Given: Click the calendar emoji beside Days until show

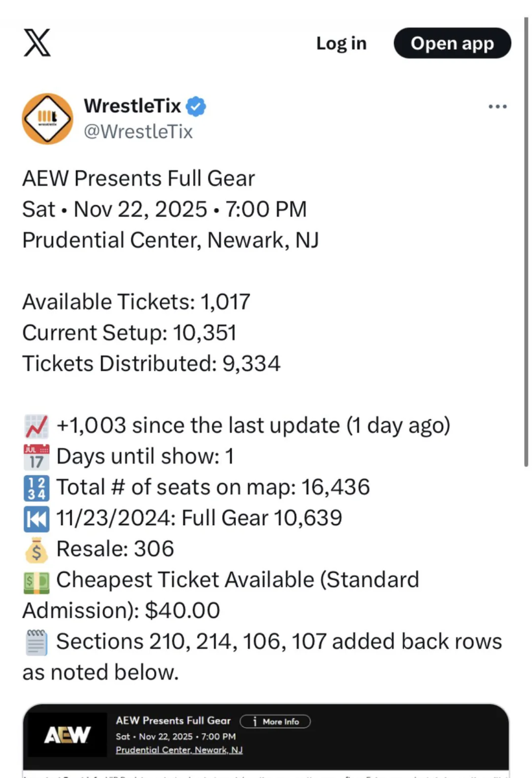Looking at the screenshot, I should pyautogui.click(x=36, y=456).
